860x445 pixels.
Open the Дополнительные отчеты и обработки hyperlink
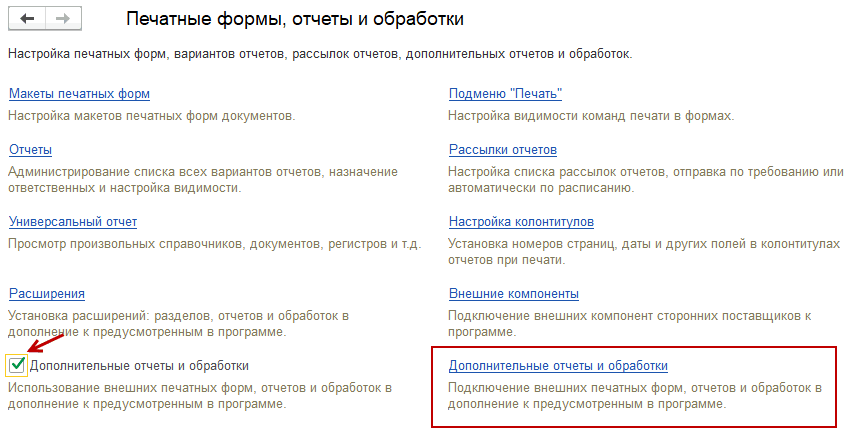pos(558,365)
